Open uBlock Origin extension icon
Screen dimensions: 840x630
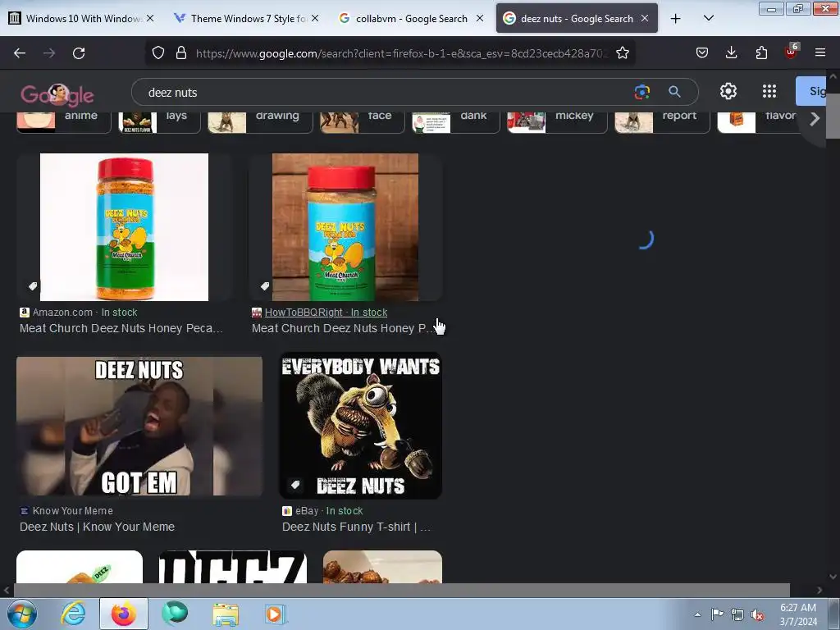[792, 52]
